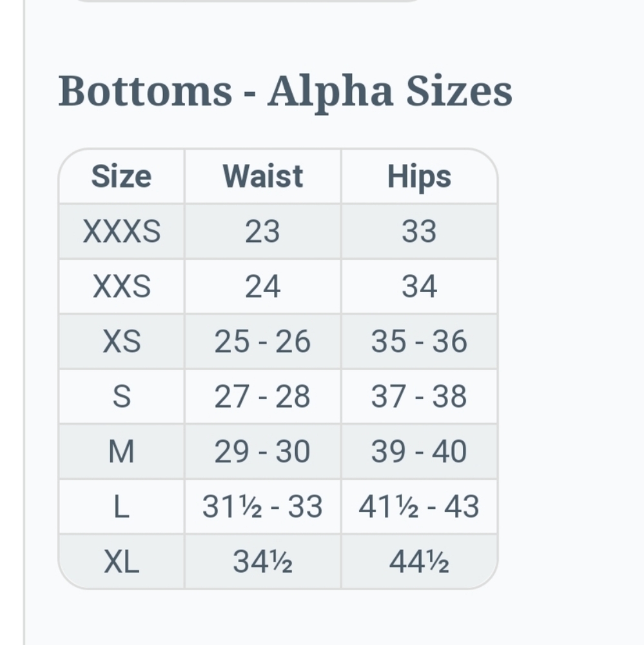The height and width of the screenshot is (645, 644).
Task: Click the S size cell
Action: click(x=122, y=397)
